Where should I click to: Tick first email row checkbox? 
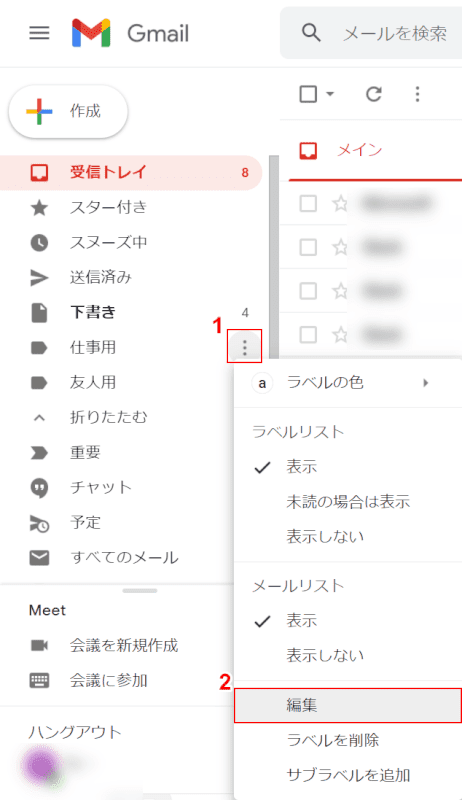308,204
